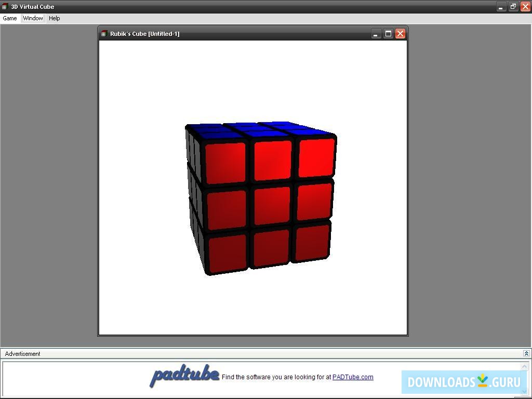
Task: Click the bottom-left red sticker on front face
Action: tap(228, 254)
